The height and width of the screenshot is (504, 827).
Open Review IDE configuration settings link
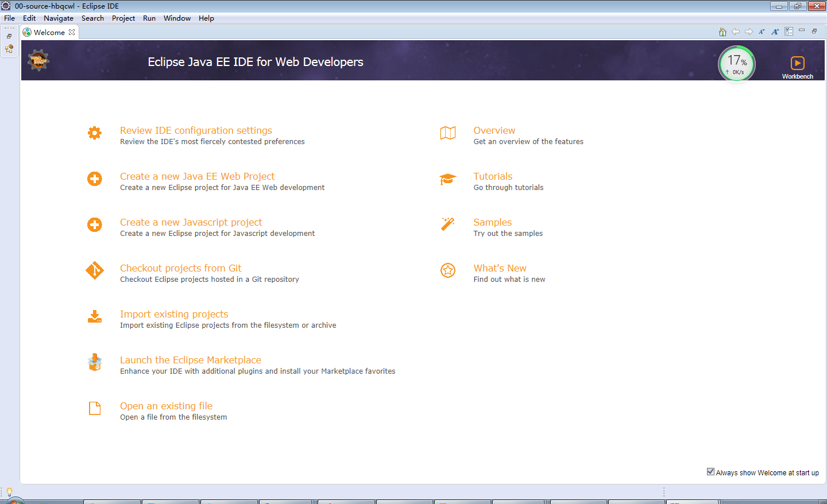pyautogui.click(x=196, y=130)
